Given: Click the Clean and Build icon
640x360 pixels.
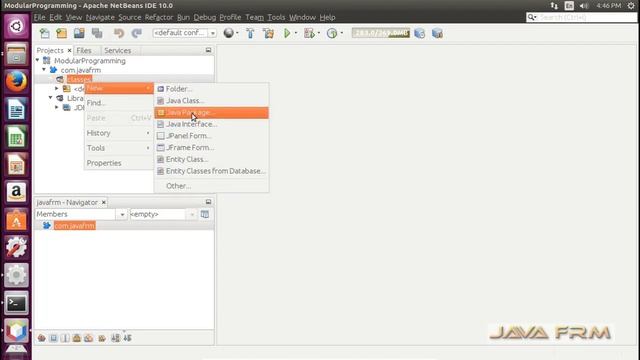Looking at the screenshot, I should pyautogui.click(x=269, y=33).
